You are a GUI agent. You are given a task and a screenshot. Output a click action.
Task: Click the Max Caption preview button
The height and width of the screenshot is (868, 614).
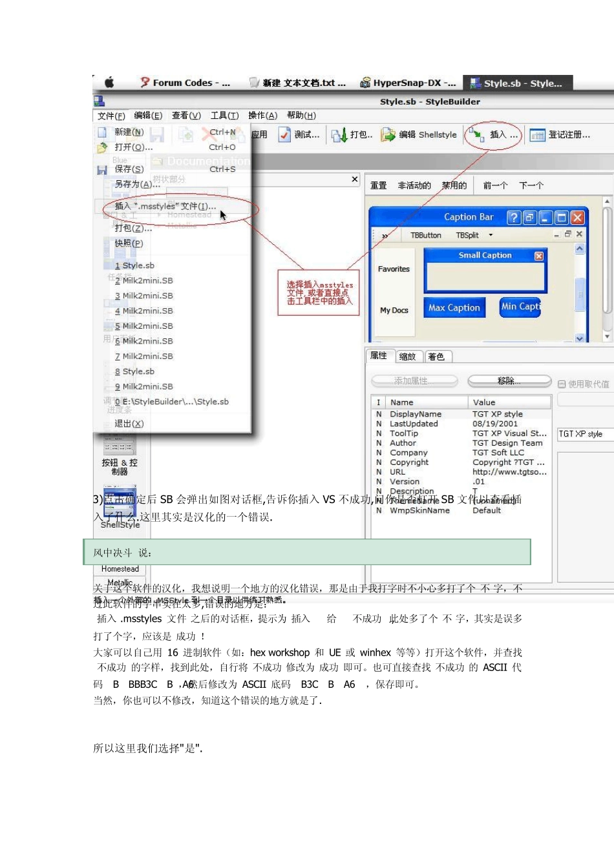click(454, 308)
